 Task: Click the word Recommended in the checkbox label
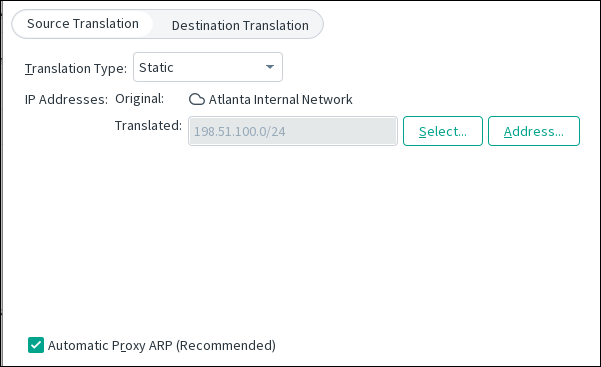tap(225, 346)
